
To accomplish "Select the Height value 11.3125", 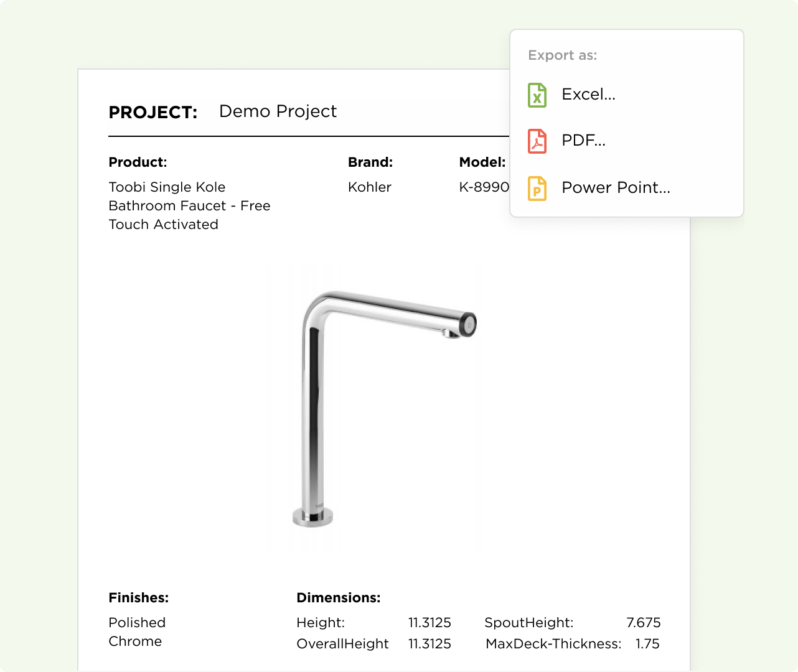I will (x=430, y=623).
